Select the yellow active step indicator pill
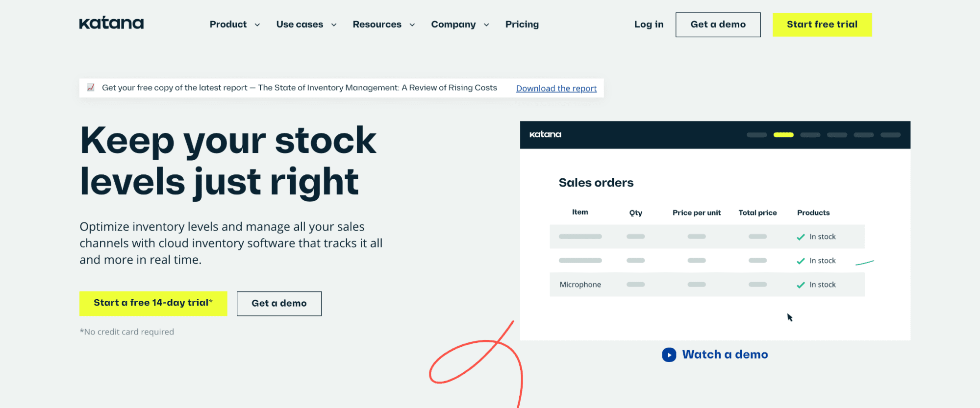Image resolution: width=980 pixels, height=408 pixels. (783, 135)
